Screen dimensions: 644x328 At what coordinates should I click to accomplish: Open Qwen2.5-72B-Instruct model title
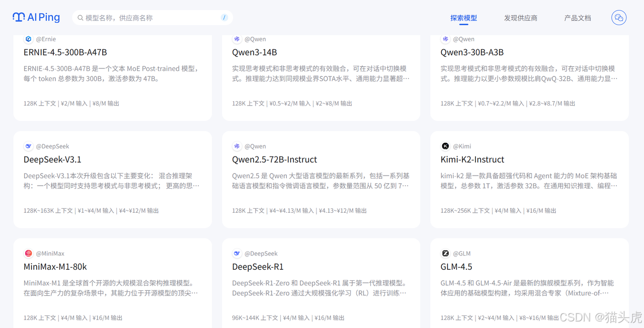pos(275,159)
